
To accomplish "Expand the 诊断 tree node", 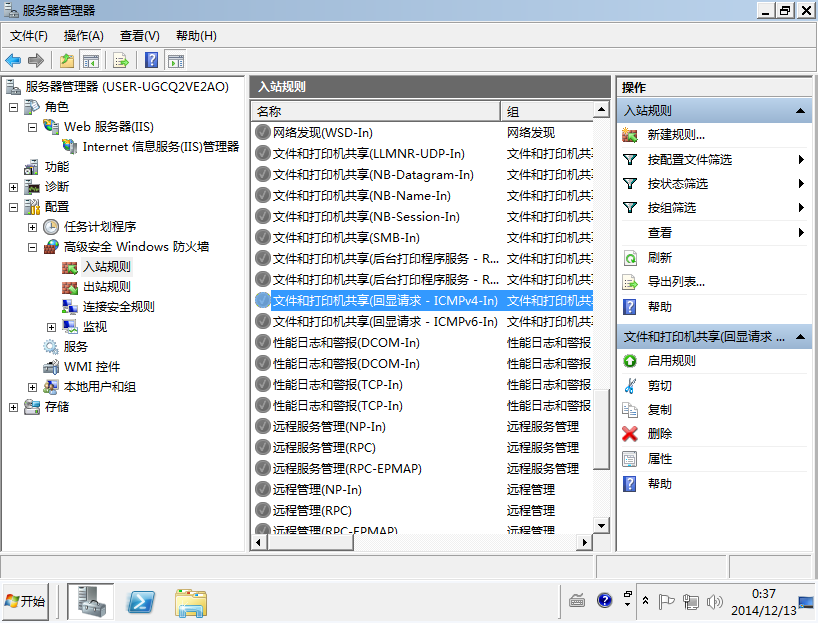I will click(x=14, y=187).
